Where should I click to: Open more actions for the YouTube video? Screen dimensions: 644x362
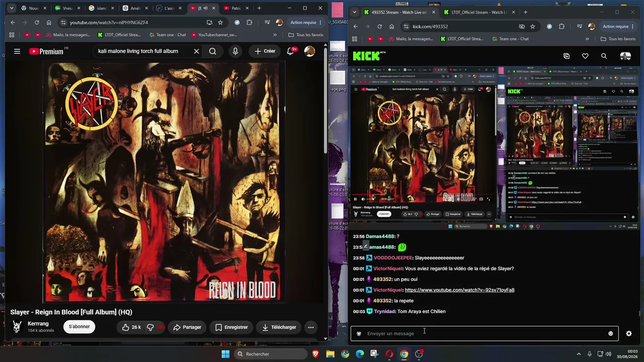point(311,327)
